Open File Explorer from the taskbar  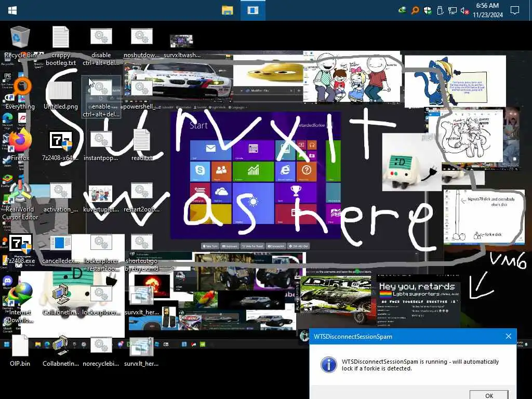pos(228,10)
